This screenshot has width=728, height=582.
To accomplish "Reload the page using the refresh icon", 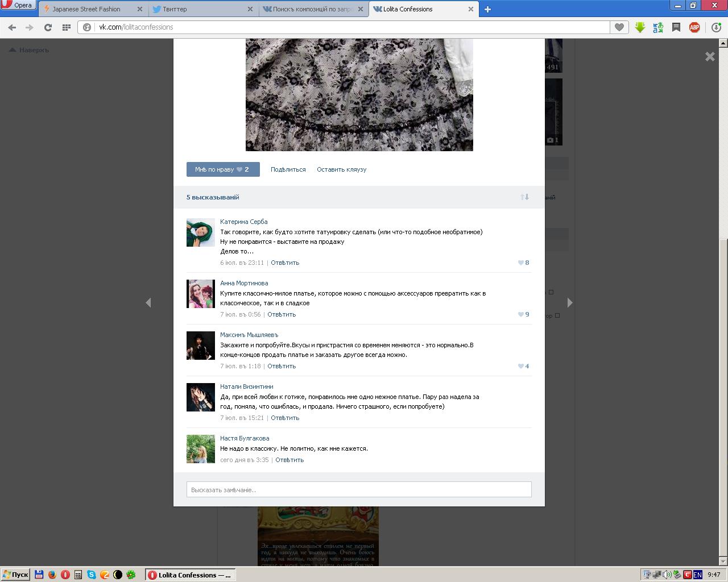I will point(48,27).
